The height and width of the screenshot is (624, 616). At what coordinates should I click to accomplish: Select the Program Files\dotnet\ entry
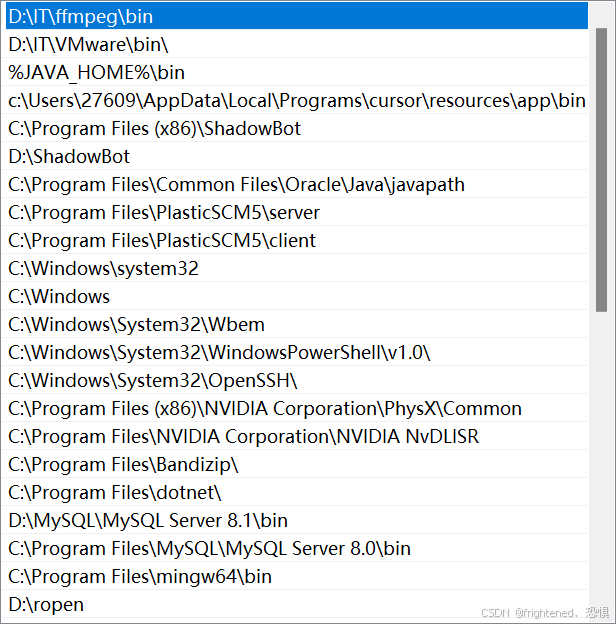click(x=296, y=492)
